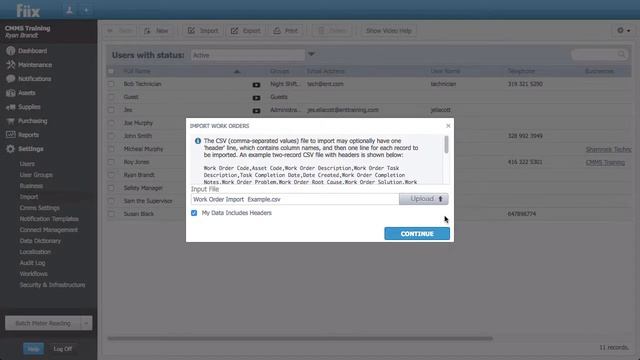The image size is (640, 360).
Task: Open Workflows settings item
Action: pyautogui.click(x=33, y=274)
